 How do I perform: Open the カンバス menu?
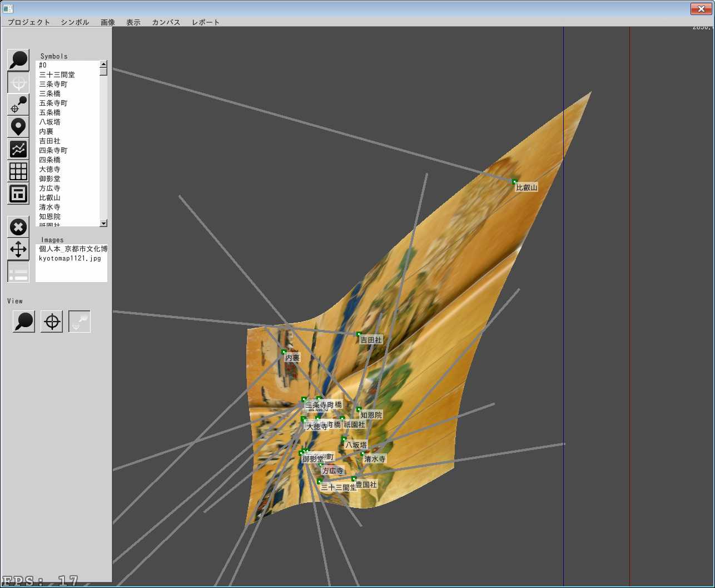[x=166, y=22]
